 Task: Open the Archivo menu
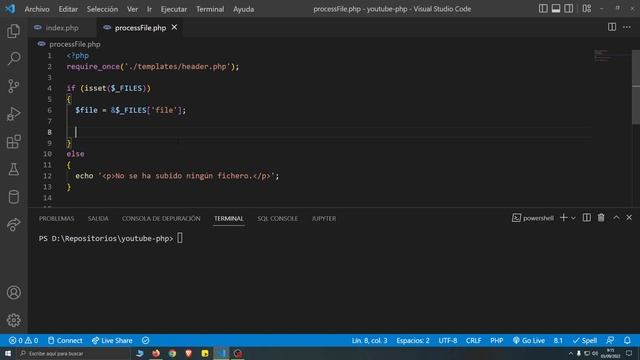coord(37,9)
